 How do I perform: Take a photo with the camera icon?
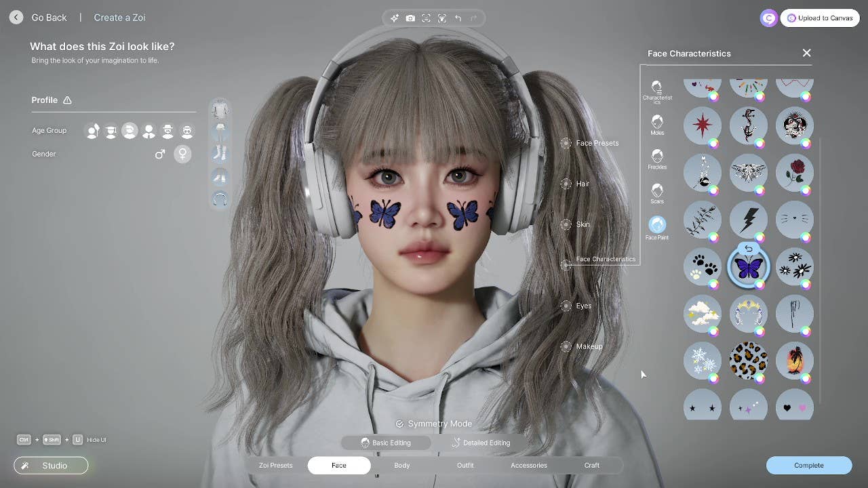[x=410, y=18]
